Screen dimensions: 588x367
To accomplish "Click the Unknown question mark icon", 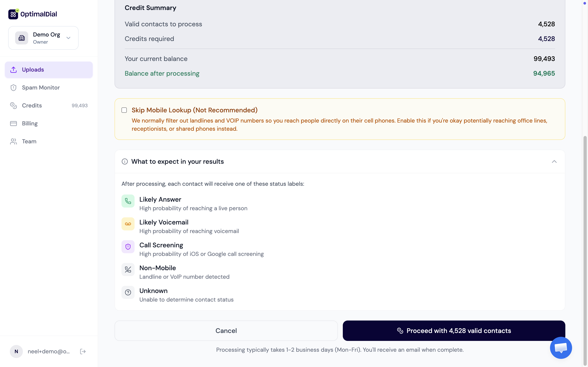I will pos(128,292).
